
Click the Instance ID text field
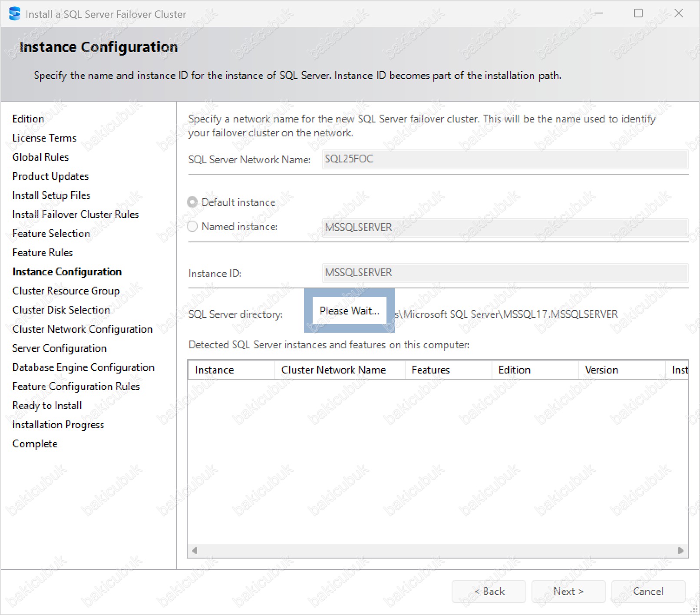(505, 273)
